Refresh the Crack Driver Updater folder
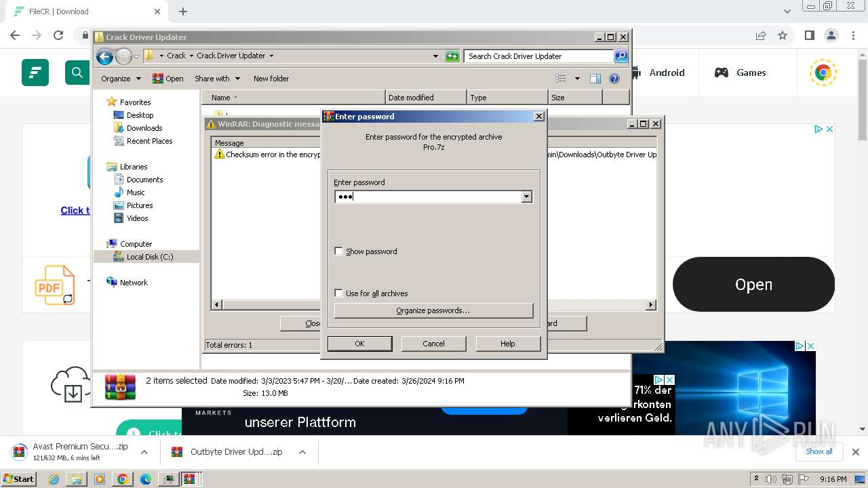868x488 pixels. click(x=452, y=56)
